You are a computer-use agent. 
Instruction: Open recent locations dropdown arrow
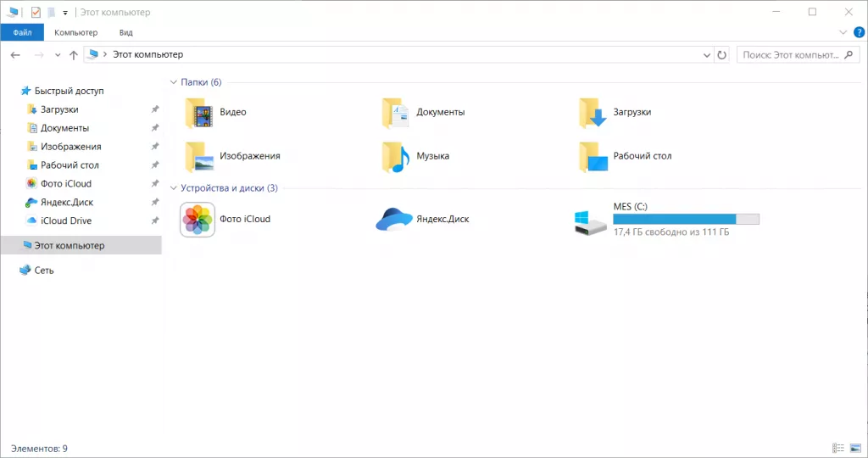click(58, 55)
